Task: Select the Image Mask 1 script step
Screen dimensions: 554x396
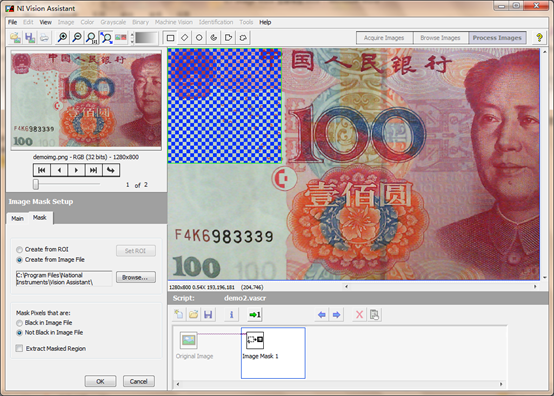Action: (273, 353)
